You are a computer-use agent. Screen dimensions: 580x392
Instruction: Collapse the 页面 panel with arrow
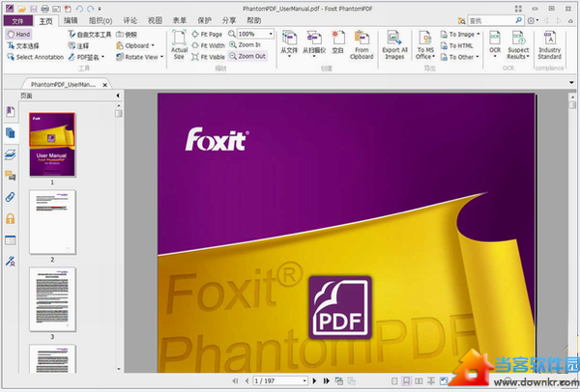point(118,96)
